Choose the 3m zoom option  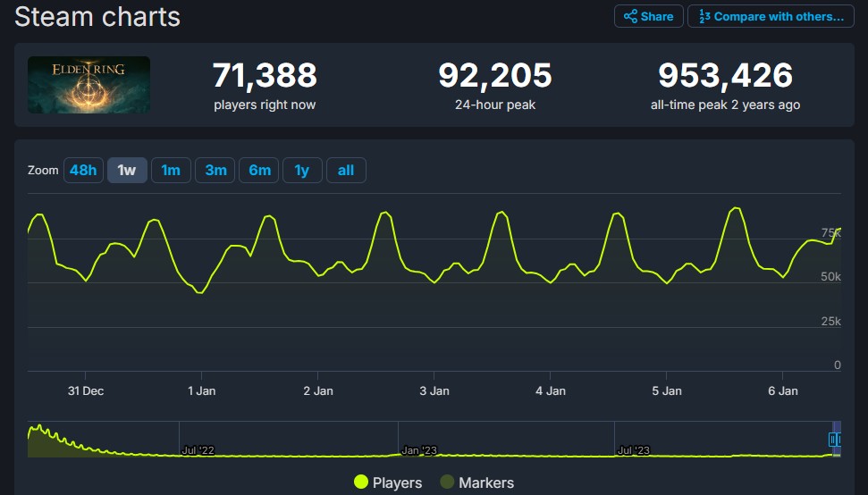[215, 170]
